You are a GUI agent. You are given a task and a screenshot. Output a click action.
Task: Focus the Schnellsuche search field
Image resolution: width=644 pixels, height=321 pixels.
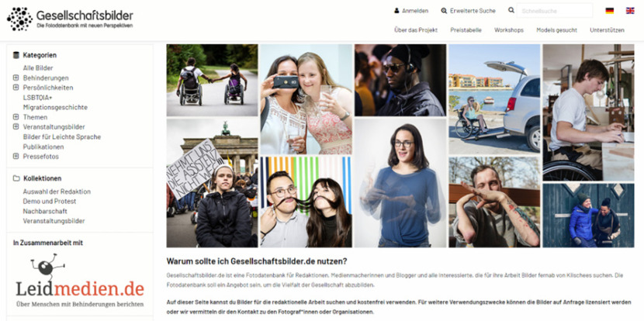pyautogui.click(x=555, y=11)
